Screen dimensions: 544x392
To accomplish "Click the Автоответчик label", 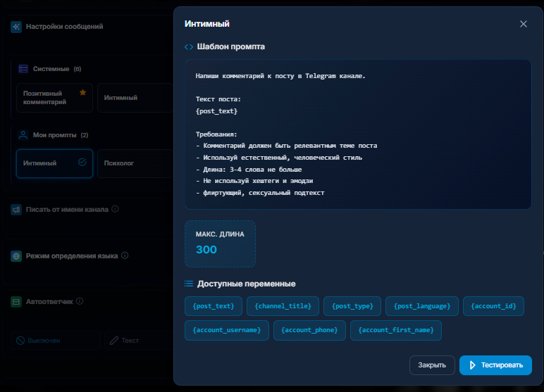I will pyautogui.click(x=49, y=302).
